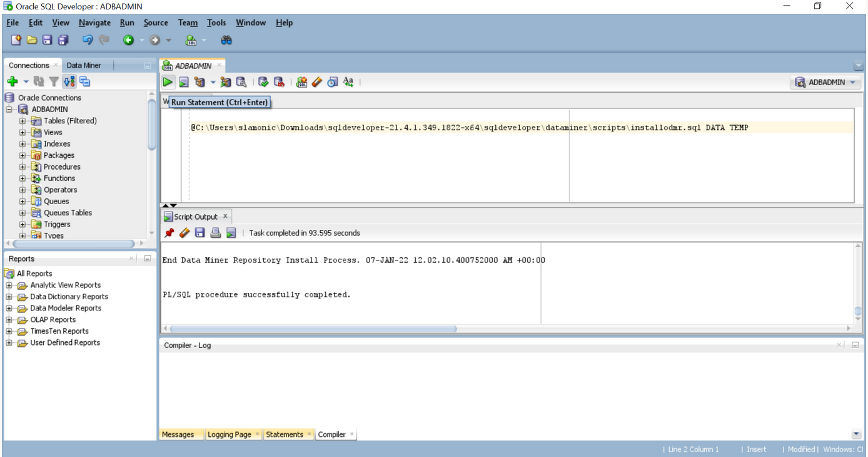The height and width of the screenshot is (457, 868).
Task: Pin the Script Output panel
Action: 169,232
